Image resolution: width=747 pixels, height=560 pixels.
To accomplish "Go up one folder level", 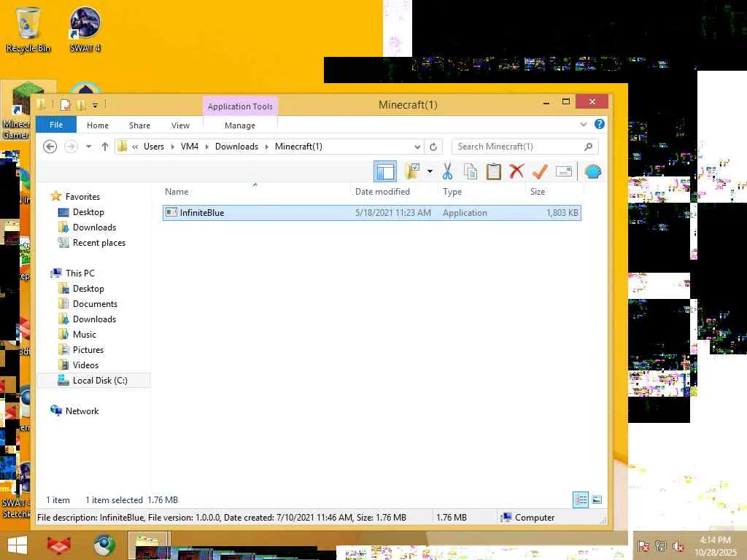I will [x=105, y=146].
